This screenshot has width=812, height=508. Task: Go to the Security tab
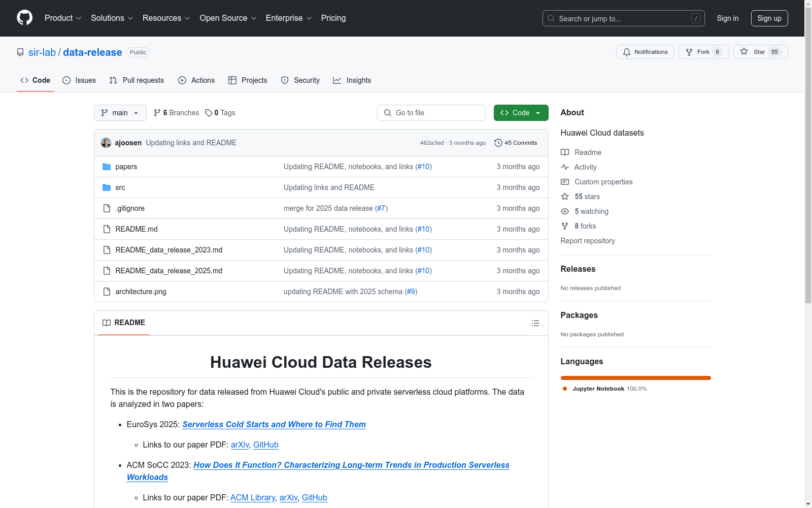click(x=300, y=80)
